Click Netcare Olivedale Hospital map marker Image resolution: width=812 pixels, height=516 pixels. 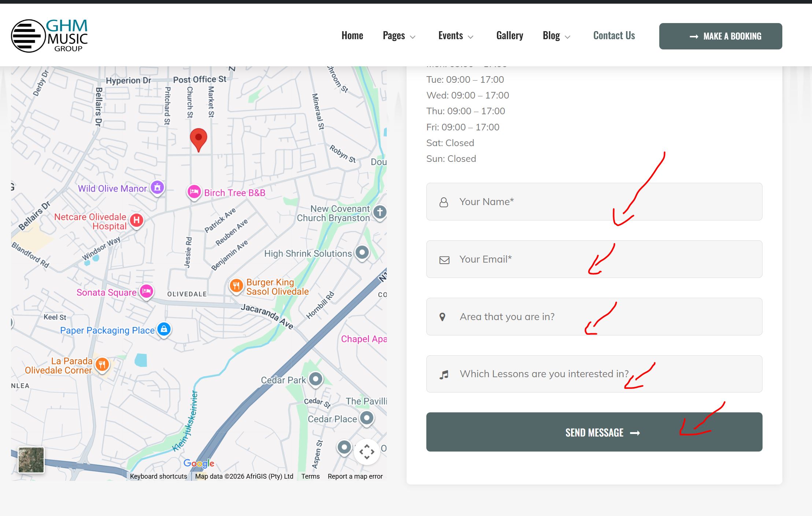pyautogui.click(x=137, y=220)
